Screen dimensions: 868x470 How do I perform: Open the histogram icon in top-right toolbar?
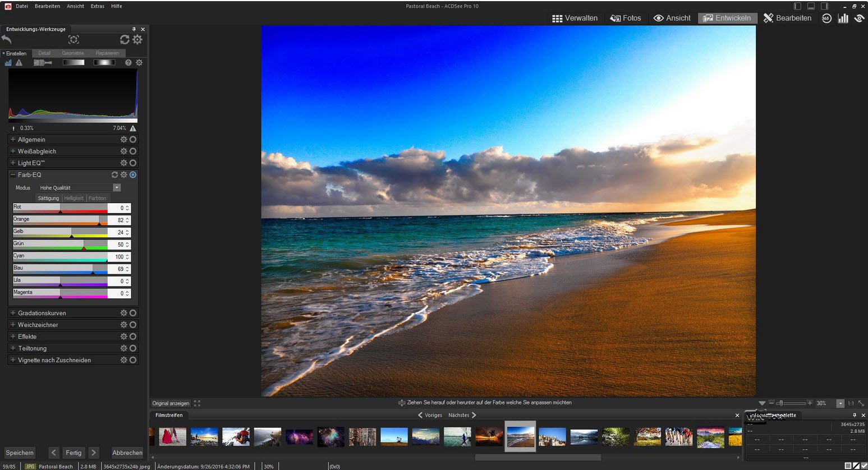click(843, 18)
